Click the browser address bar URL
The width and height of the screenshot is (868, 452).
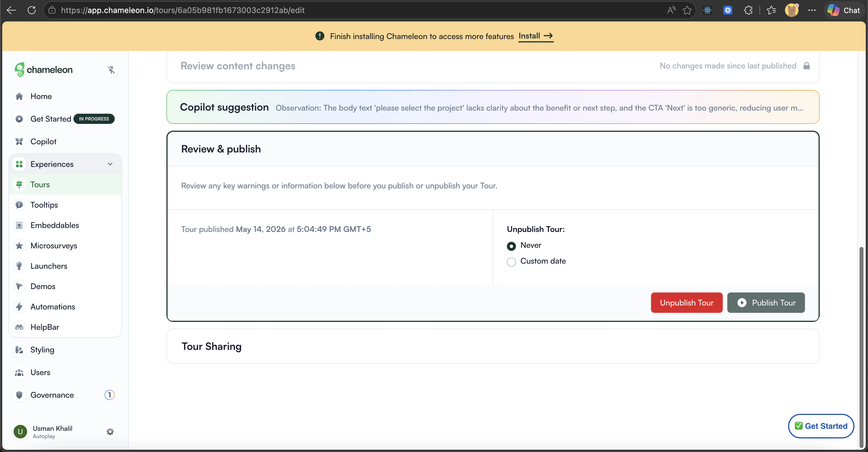click(x=183, y=10)
